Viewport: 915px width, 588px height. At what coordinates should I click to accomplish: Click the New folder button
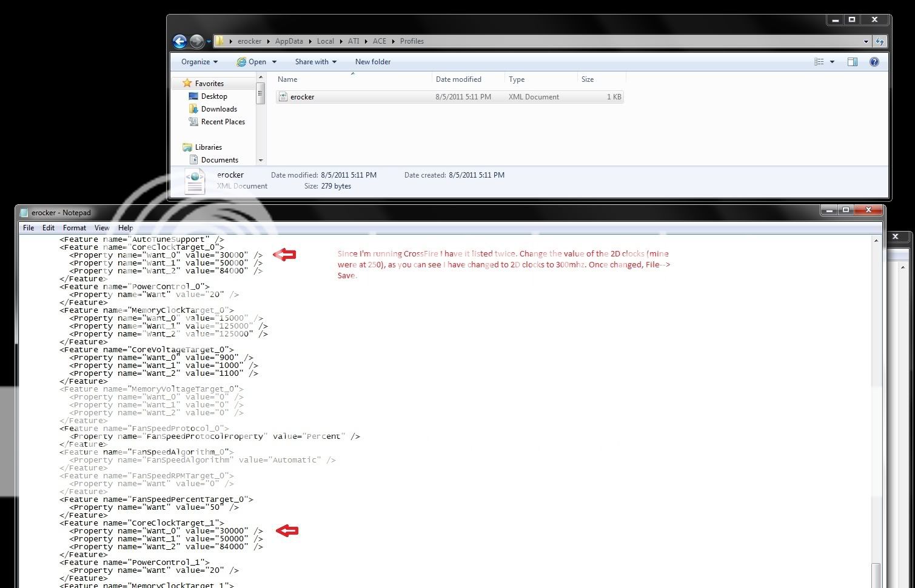[x=373, y=62]
